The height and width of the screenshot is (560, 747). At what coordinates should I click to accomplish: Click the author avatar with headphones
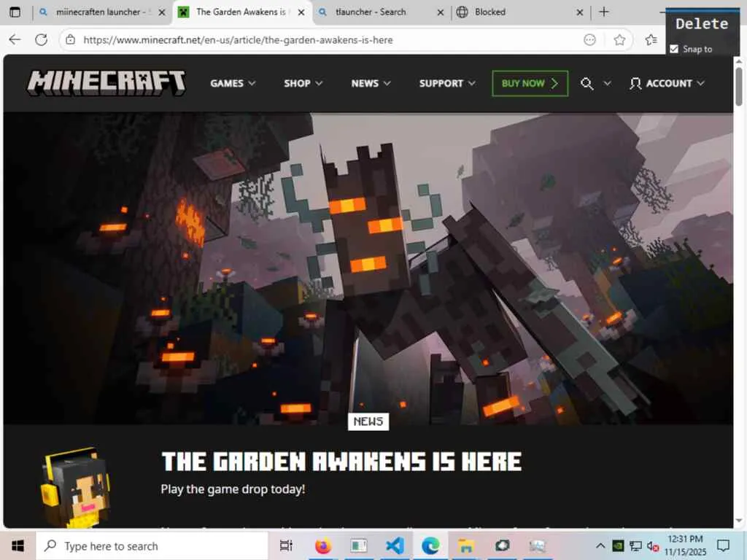point(75,487)
